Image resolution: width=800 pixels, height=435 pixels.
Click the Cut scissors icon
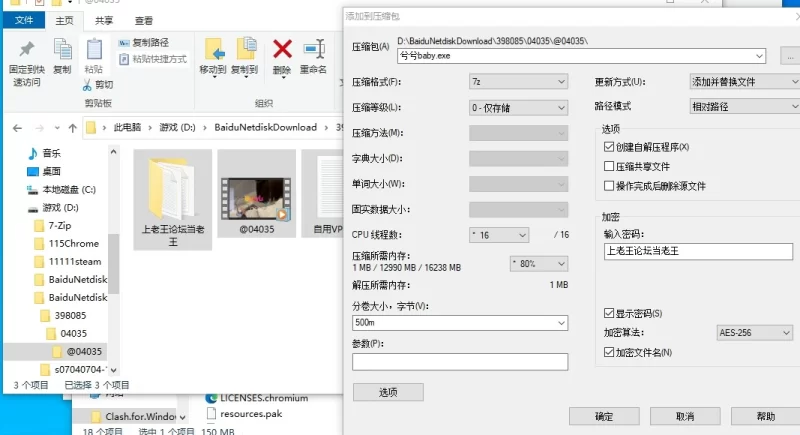(x=87, y=85)
